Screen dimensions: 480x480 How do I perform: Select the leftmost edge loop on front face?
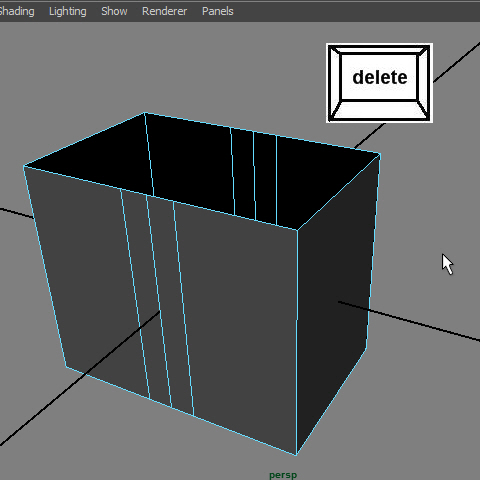click(135, 293)
